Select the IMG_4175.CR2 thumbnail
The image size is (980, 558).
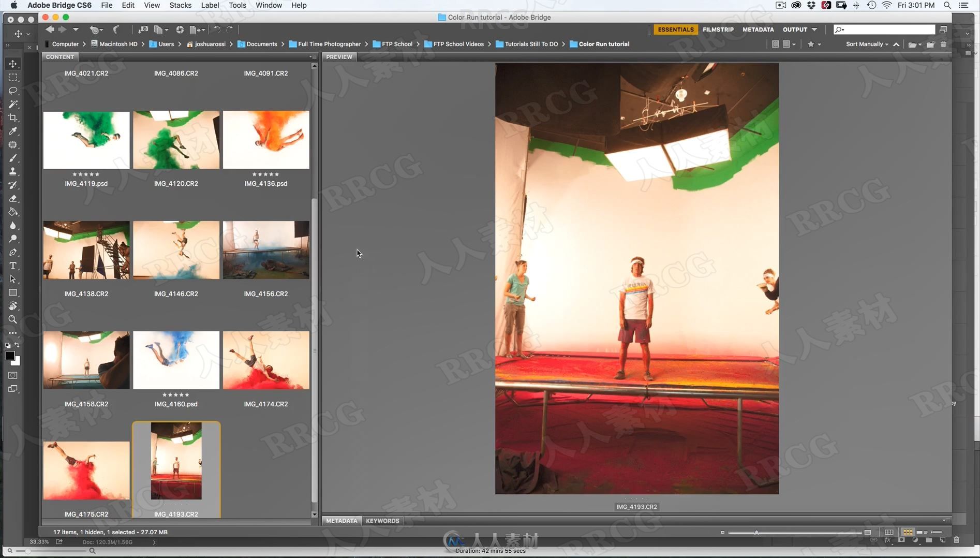86,471
